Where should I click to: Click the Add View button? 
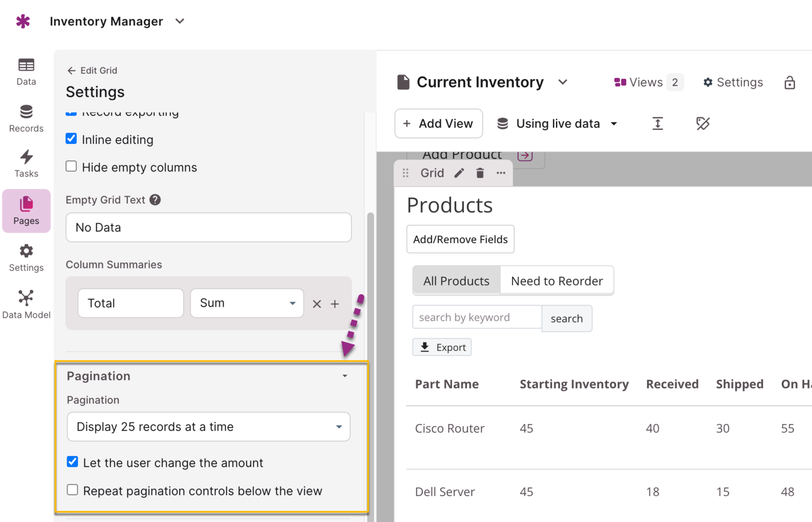pyautogui.click(x=438, y=124)
